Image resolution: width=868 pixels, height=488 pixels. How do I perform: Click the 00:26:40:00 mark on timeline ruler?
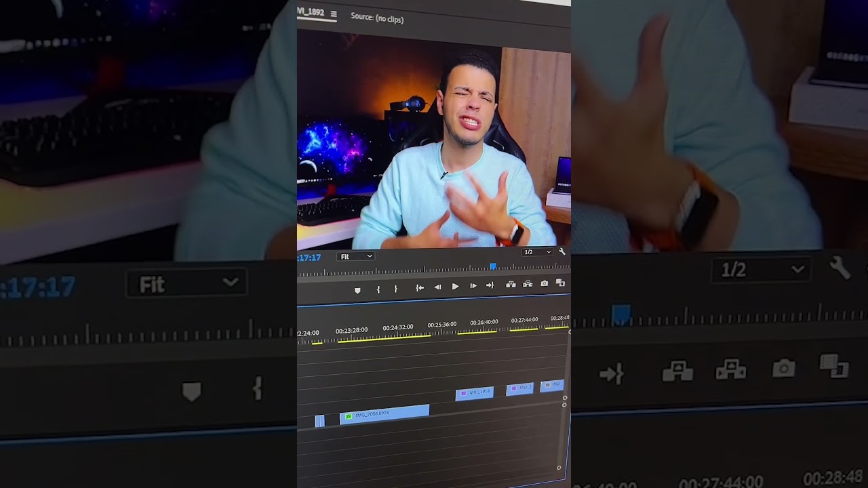point(484,323)
